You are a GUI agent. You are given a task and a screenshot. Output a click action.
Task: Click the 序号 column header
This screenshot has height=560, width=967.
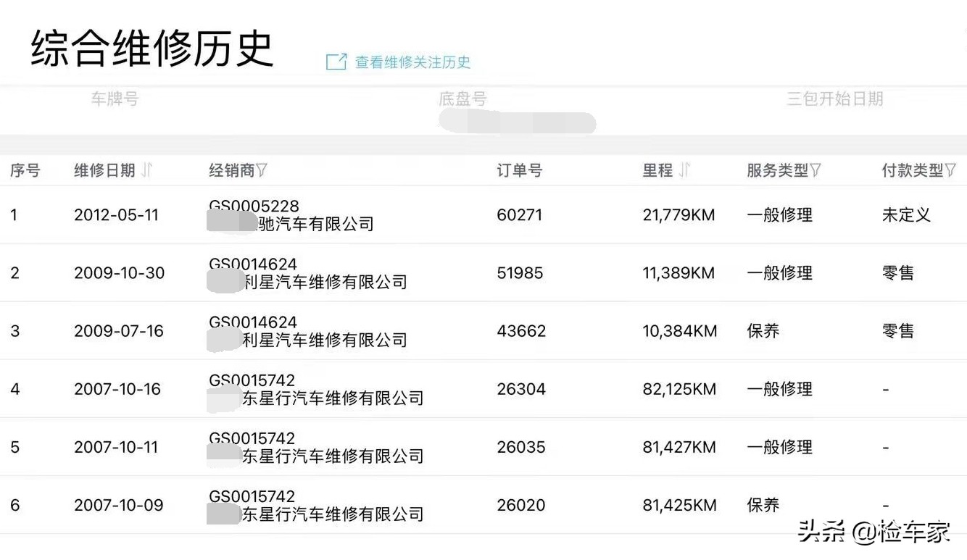25,171
